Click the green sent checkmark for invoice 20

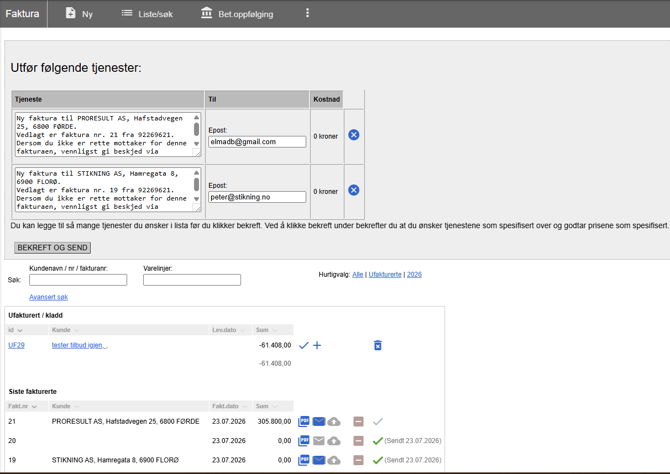[x=378, y=441]
